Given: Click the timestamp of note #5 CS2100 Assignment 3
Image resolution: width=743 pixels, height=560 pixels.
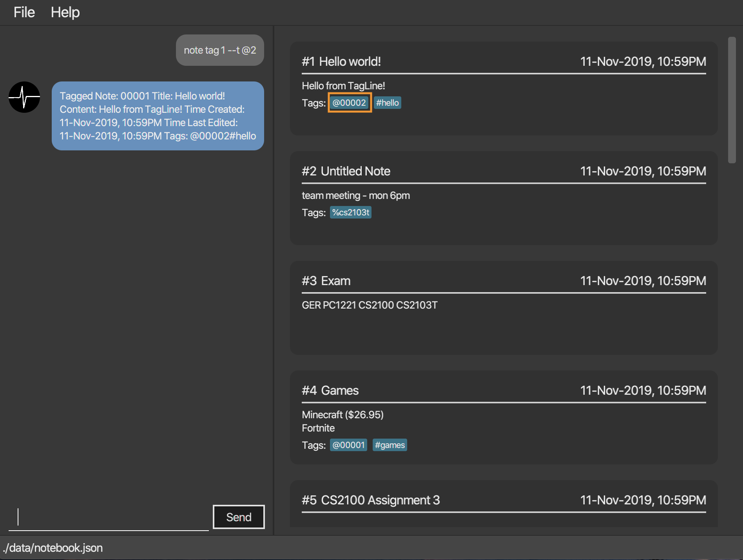Looking at the screenshot, I should (x=643, y=500).
